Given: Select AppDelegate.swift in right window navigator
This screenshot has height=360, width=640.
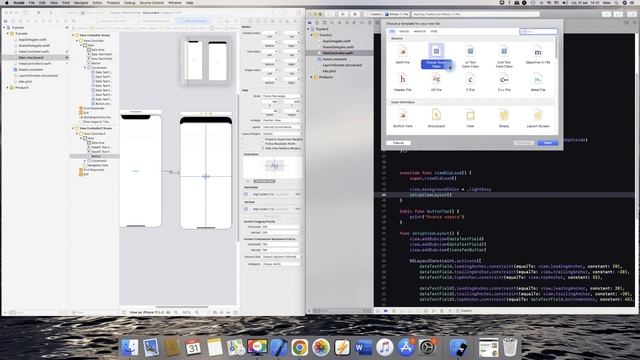Looking at the screenshot, I should (x=336, y=41).
